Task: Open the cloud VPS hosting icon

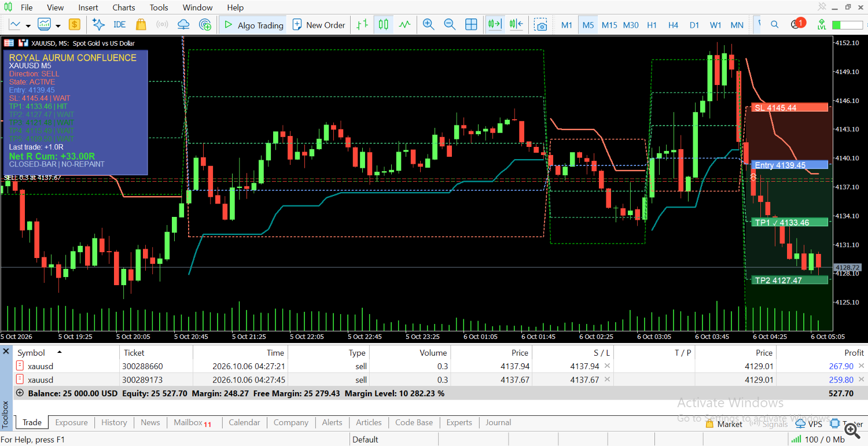Action: pyautogui.click(x=183, y=25)
